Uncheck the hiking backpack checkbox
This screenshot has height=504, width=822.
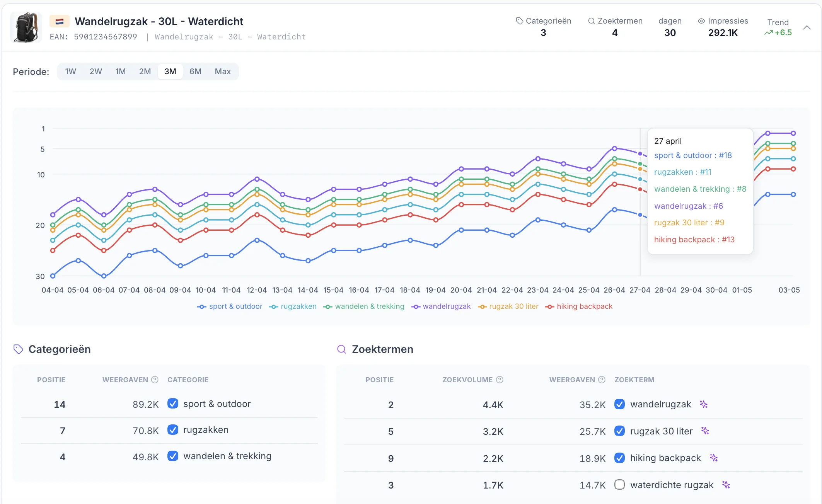619,458
